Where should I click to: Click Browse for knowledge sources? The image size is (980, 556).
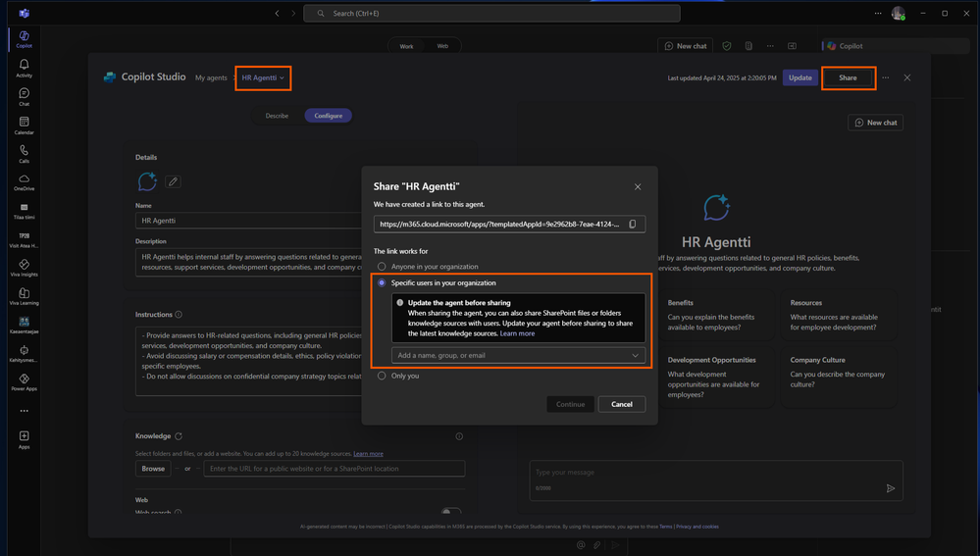click(153, 469)
